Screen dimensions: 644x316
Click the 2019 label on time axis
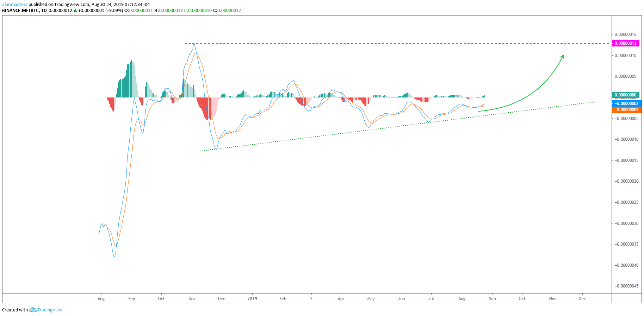(252, 299)
